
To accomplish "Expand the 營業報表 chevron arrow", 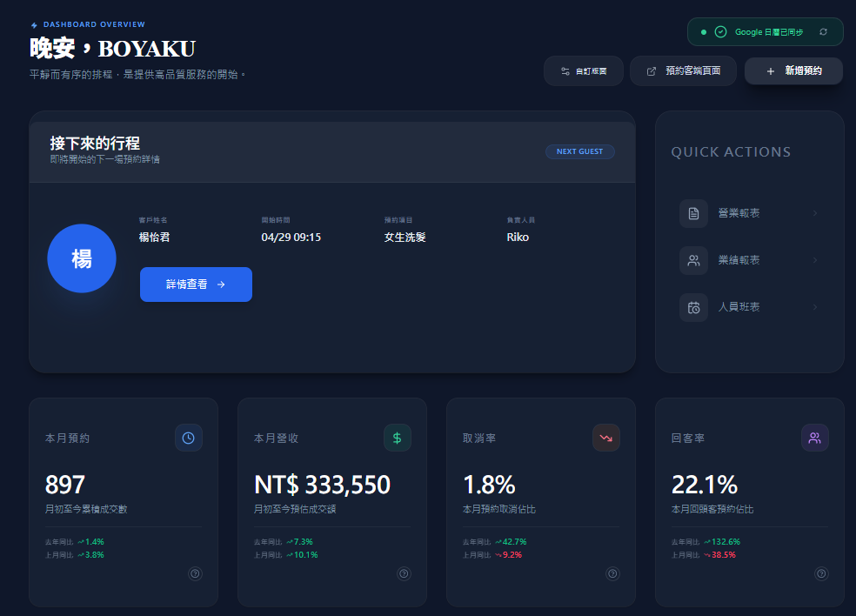I will [x=815, y=213].
